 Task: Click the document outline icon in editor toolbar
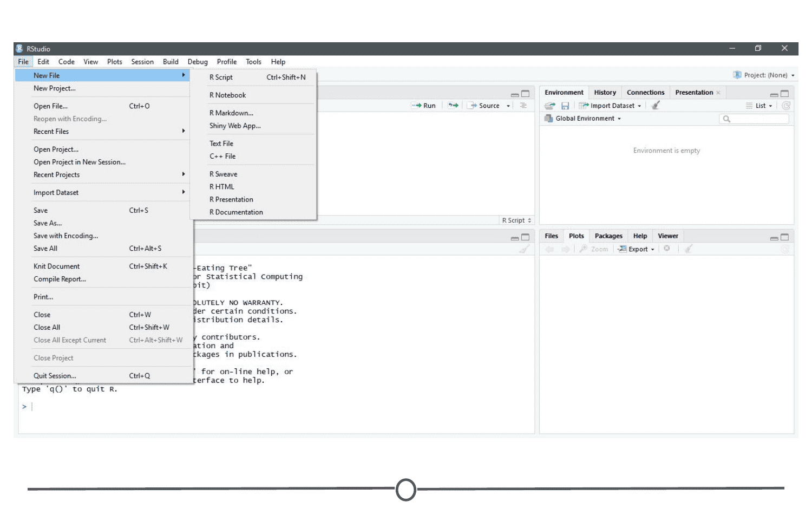click(x=523, y=106)
